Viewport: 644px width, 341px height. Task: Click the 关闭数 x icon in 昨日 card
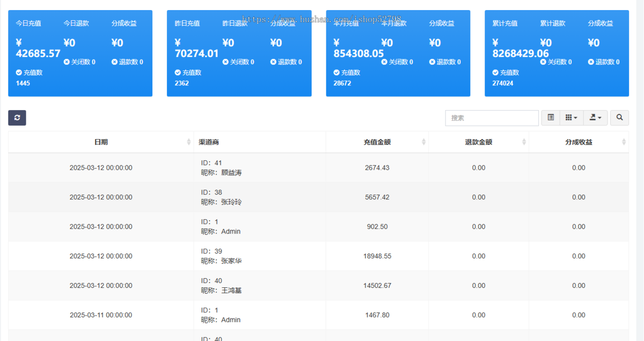[225, 62]
